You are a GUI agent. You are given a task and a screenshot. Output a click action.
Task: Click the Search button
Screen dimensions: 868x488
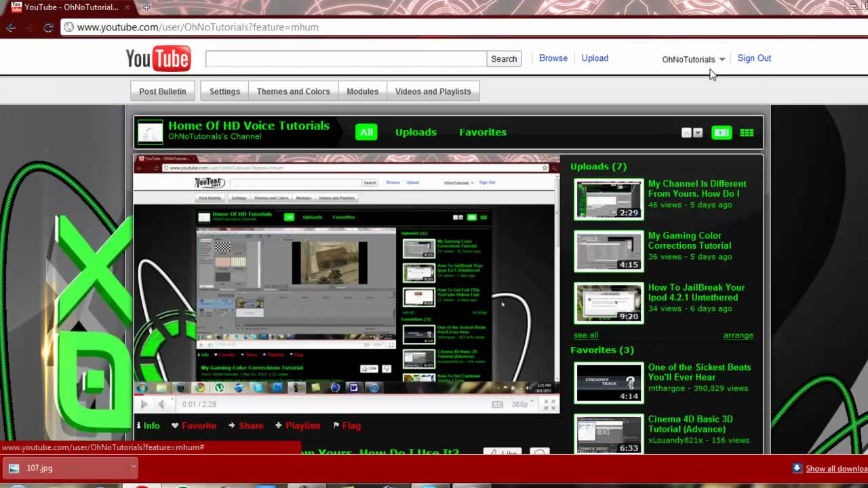click(x=504, y=59)
